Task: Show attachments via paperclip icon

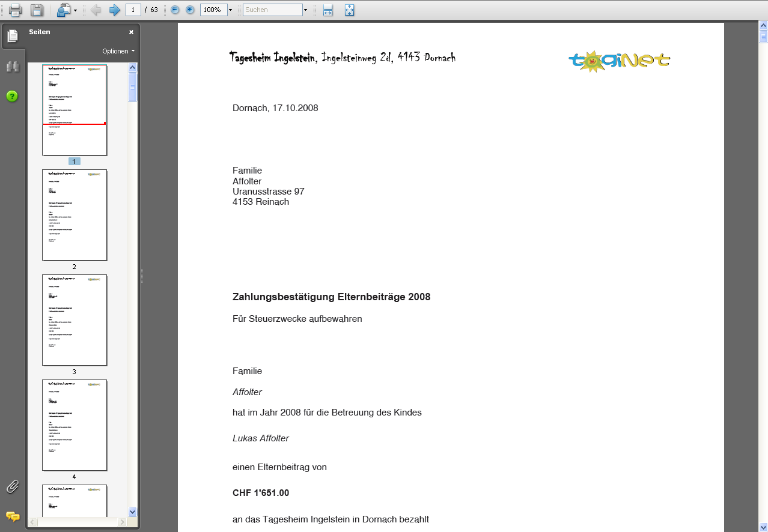Action: coord(12,486)
